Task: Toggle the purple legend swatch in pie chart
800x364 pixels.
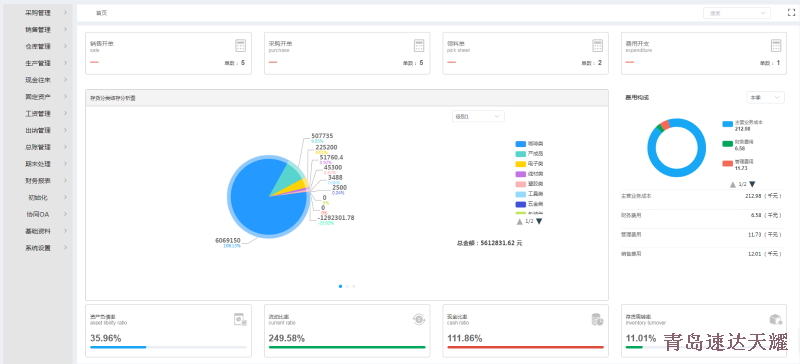Action: 520,174
